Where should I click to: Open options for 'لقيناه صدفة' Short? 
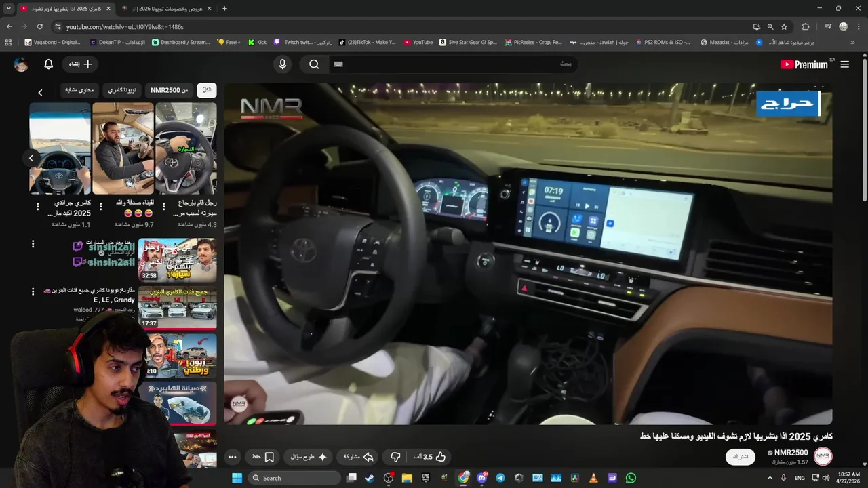coord(100,206)
